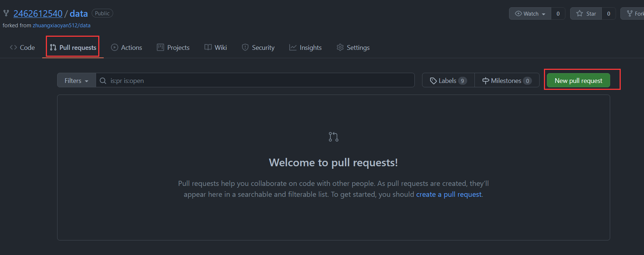Click the fork icon on the Fork button
Image resolution: width=644 pixels, height=255 pixels.
[x=630, y=13]
